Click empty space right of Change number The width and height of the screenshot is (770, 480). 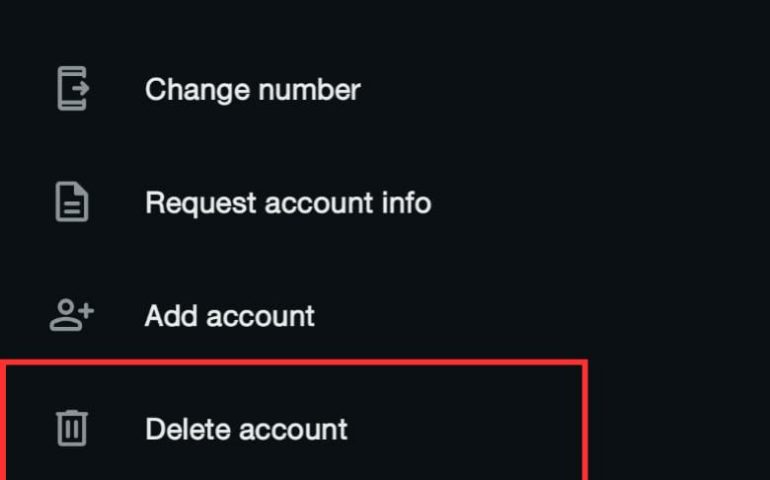(x=560, y=89)
